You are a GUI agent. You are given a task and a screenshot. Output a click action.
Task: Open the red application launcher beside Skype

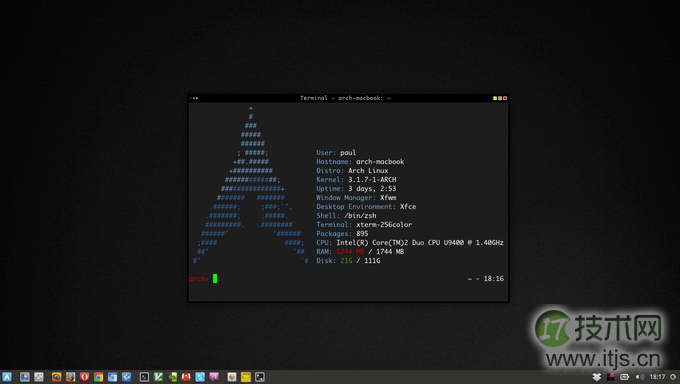coord(186,377)
